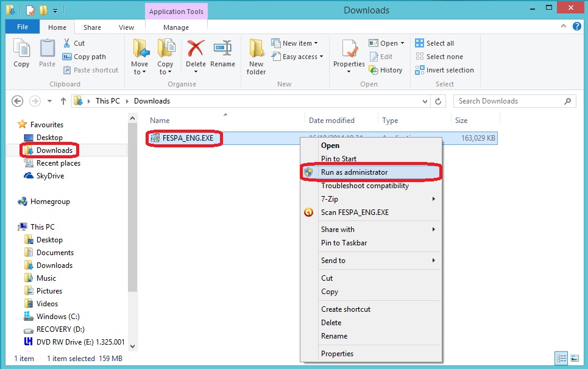Expand the New item dropdown

coord(316,43)
